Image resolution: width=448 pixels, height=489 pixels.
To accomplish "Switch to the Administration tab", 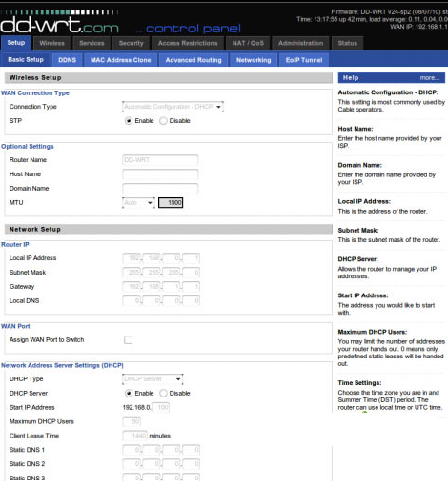I will (300, 43).
